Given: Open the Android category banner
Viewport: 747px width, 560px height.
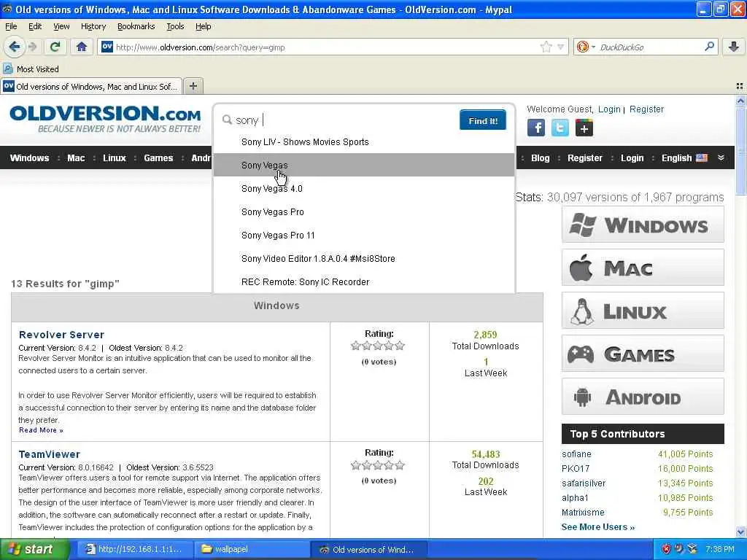Looking at the screenshot, I should click(643, 397).
